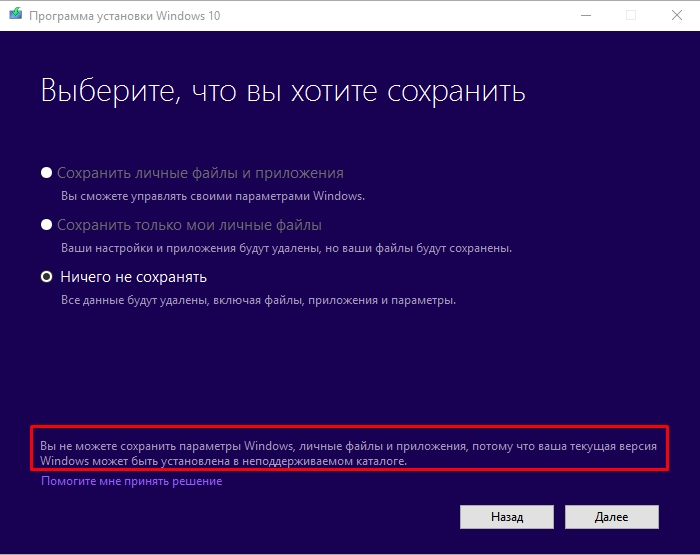700x555 pixels.
Task: Click the 'Ничего не сохранять' label text
Action: (x=132, y=277)
